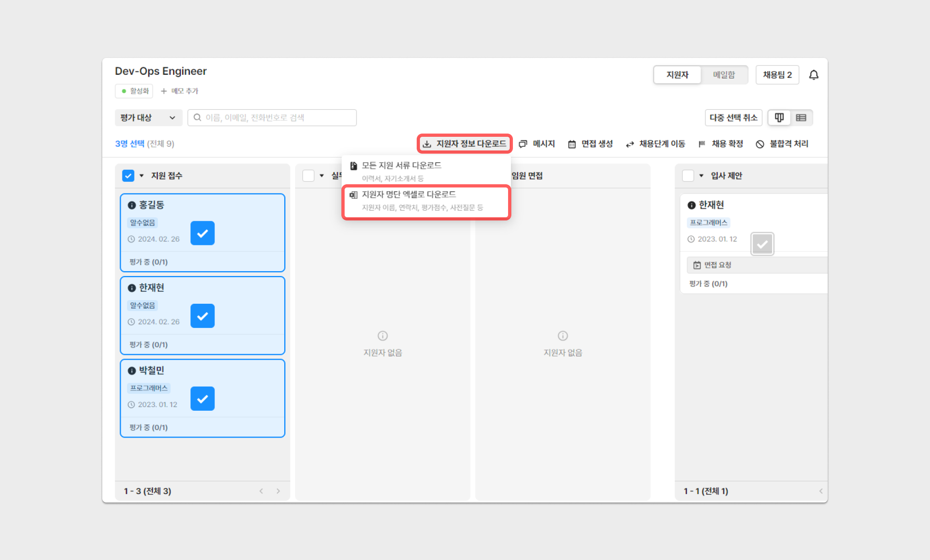The image size is (930, 560).
Task: Deselect 한재현 card checkbox in 지원 접수
Action: [x=203, y=316]
